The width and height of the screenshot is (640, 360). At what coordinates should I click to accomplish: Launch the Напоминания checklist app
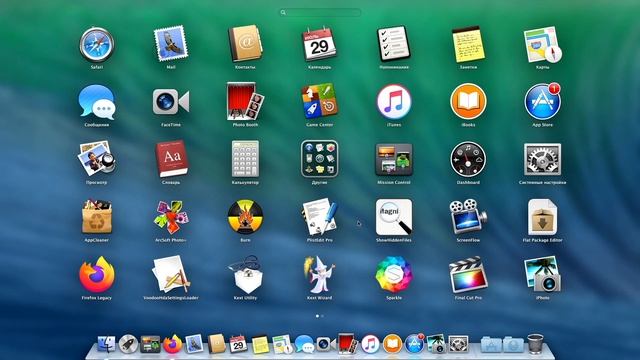point(393,44)
